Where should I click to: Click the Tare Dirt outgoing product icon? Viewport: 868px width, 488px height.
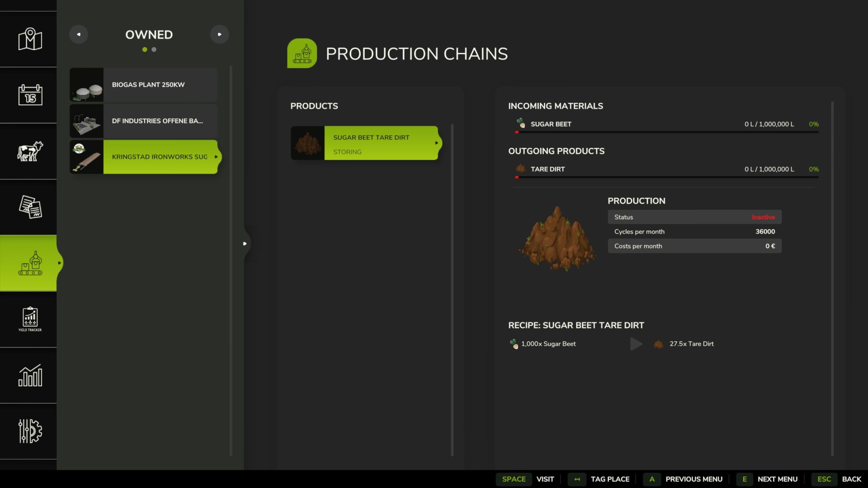pyautogui.click(x=521, y=169)
